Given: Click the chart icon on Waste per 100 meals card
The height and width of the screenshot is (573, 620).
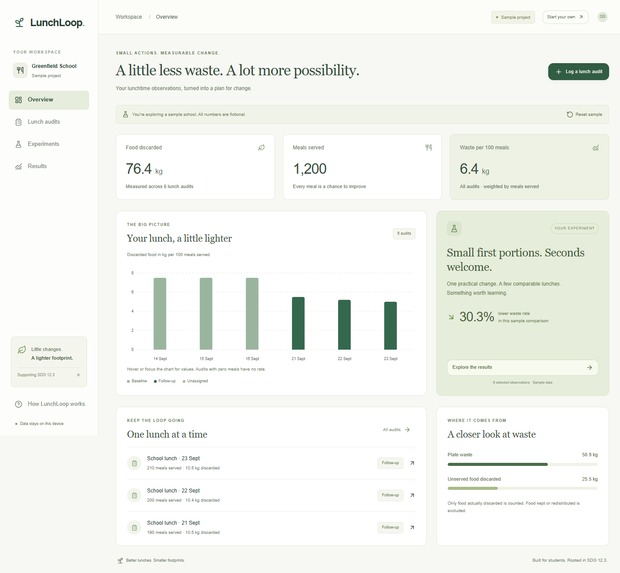Looking at the screenshot, I should click(595, 148).
